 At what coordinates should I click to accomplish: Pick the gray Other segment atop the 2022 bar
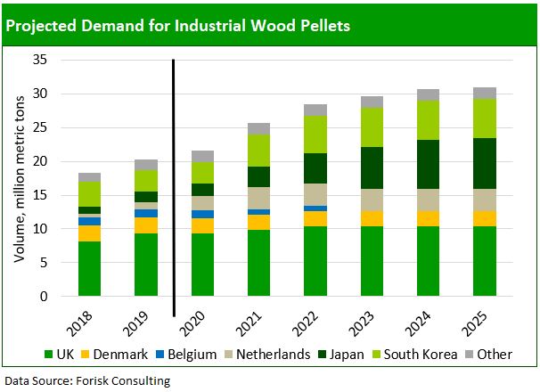click(x=315, y=110)
